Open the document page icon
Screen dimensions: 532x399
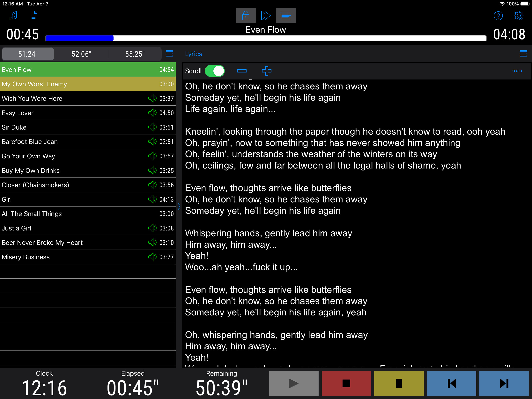pyautogui.click(x=33, y=16)
